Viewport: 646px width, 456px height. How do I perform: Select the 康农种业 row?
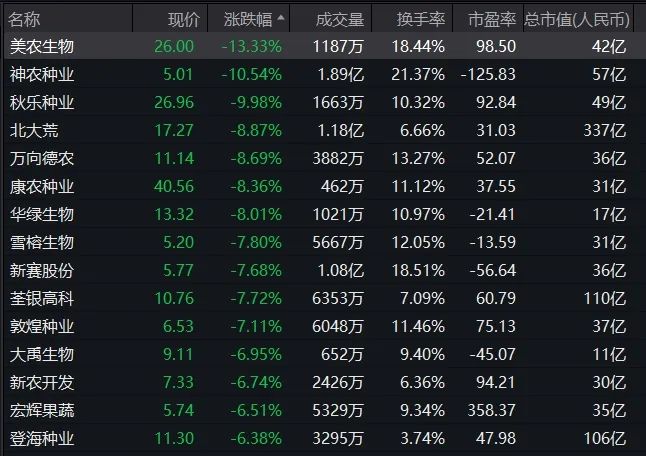pyautogui.click(x=41, y=186)
